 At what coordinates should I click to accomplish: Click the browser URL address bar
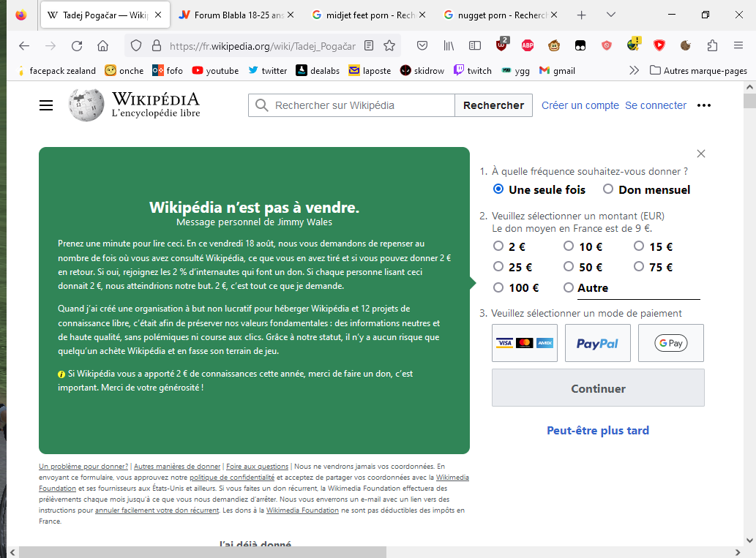262,46
